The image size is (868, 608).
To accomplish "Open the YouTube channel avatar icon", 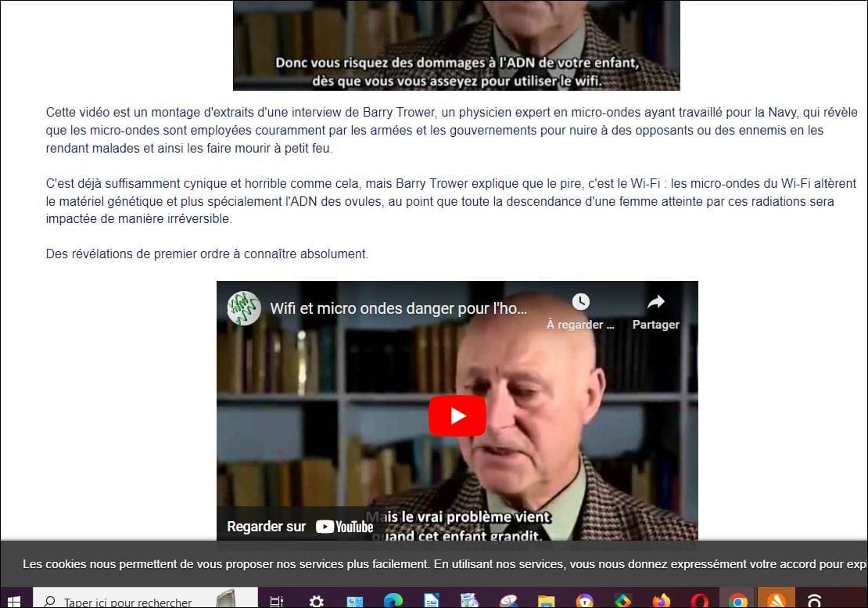I will [244, 308].
